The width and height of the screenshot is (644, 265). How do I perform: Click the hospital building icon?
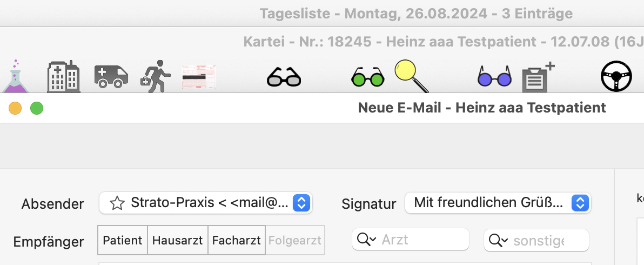tap(64, 76)
